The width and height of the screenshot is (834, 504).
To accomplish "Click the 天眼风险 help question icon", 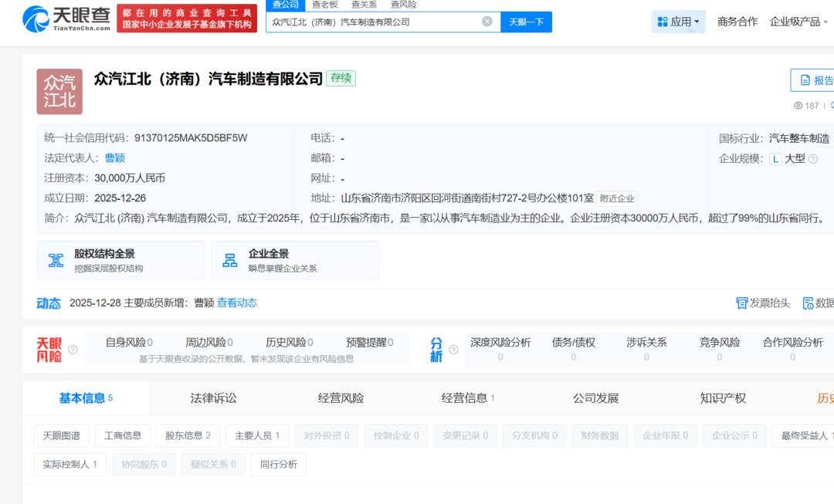I will tap(73, 351).
